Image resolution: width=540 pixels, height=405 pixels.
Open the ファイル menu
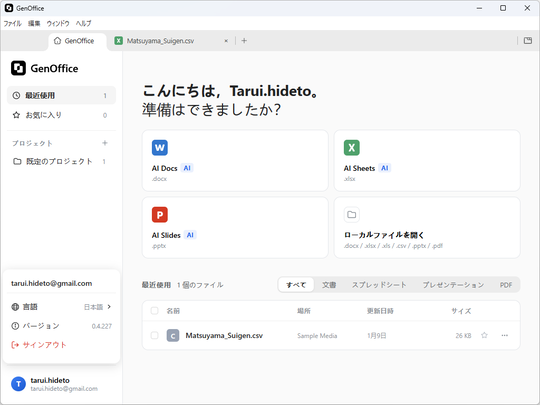pos(12,23)
